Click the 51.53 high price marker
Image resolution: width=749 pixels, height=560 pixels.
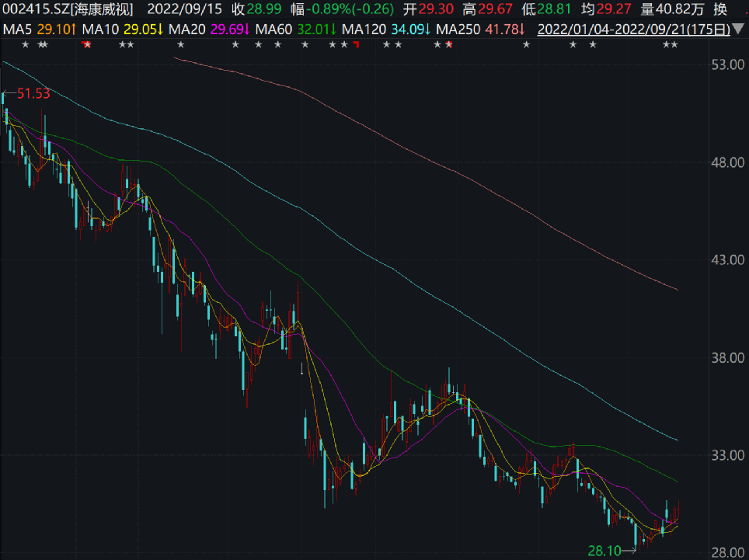pos(33,93)
